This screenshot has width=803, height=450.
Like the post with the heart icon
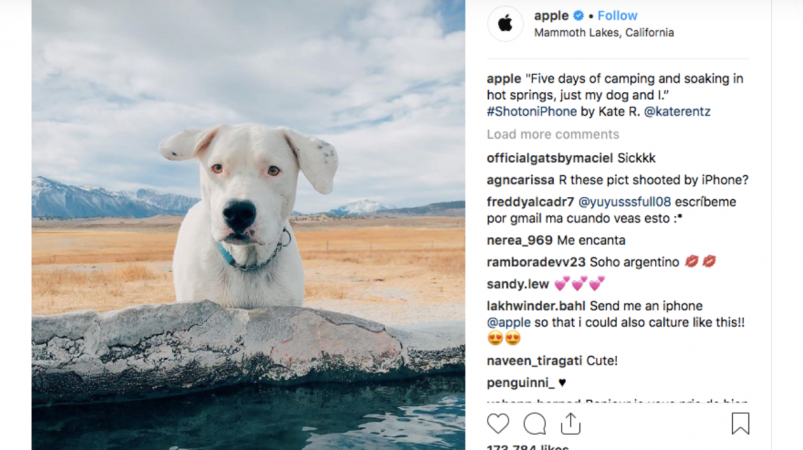click(498, 424)
